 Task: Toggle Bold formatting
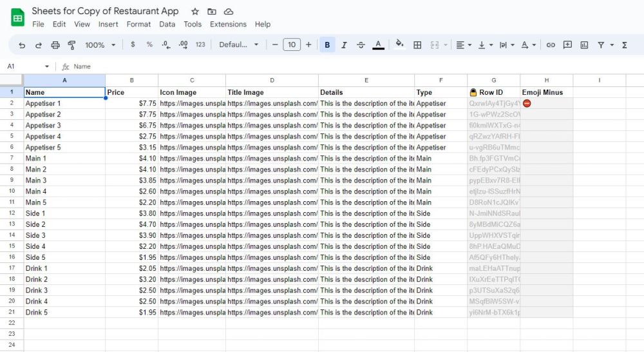pyautogui.click(x=327, y=45)
